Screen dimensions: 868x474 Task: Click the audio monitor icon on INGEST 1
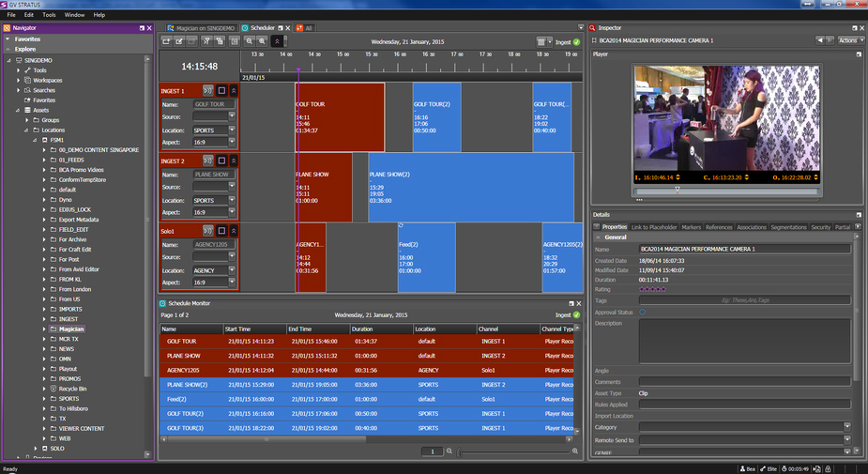click(x=208, y=91)
